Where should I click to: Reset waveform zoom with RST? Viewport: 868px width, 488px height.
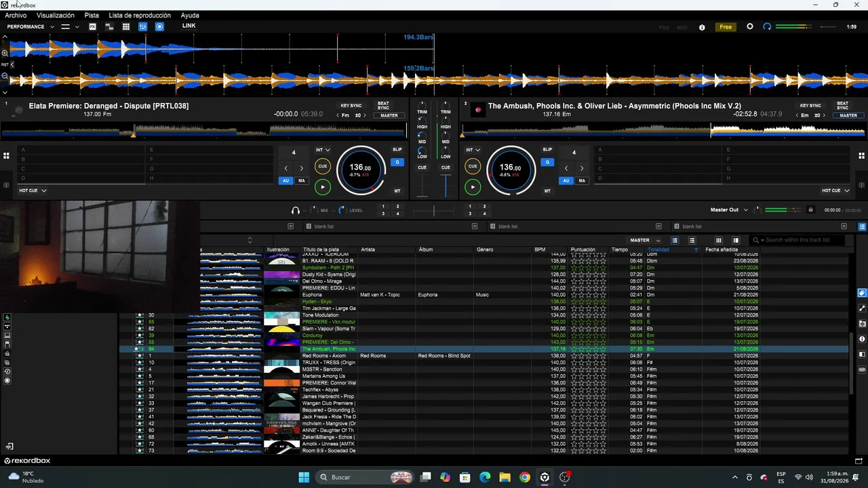[5, 64]
